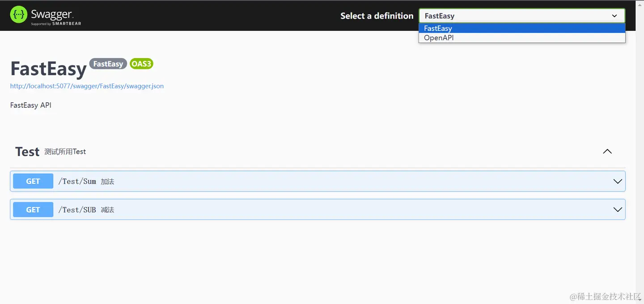Viewport: 644px width, 304px height.
Task: Open the swagger.json URL link
Action: (87, 86)
